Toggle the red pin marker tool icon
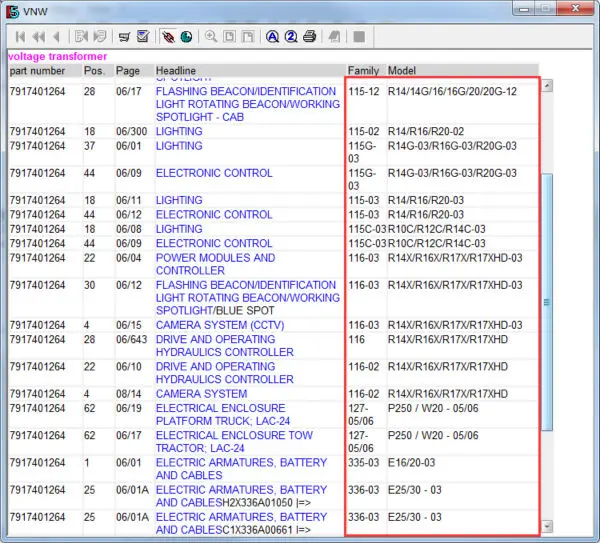 [168, 36]
